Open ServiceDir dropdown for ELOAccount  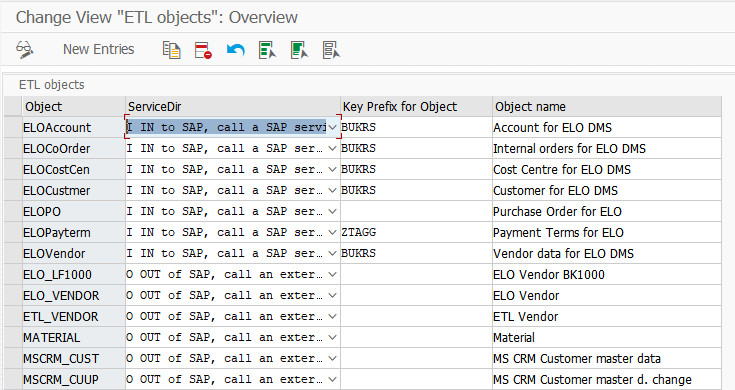pos(332,128)
